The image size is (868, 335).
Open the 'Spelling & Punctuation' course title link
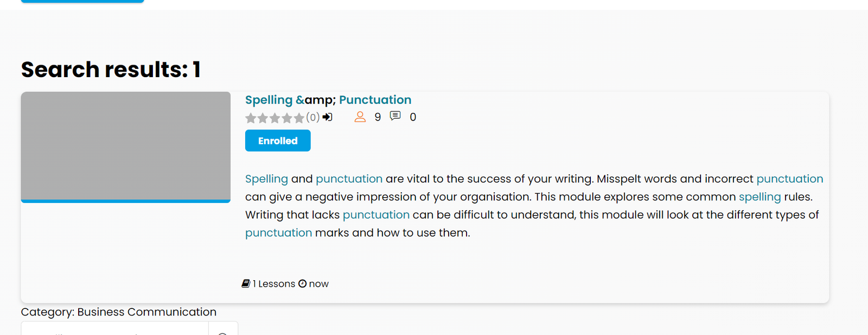point(328,100)
